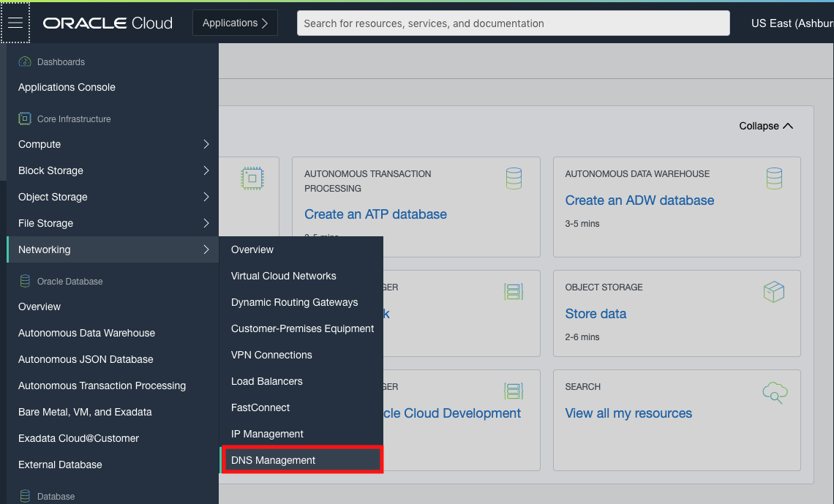Click the Object Storage box icon

pos(774,291)
